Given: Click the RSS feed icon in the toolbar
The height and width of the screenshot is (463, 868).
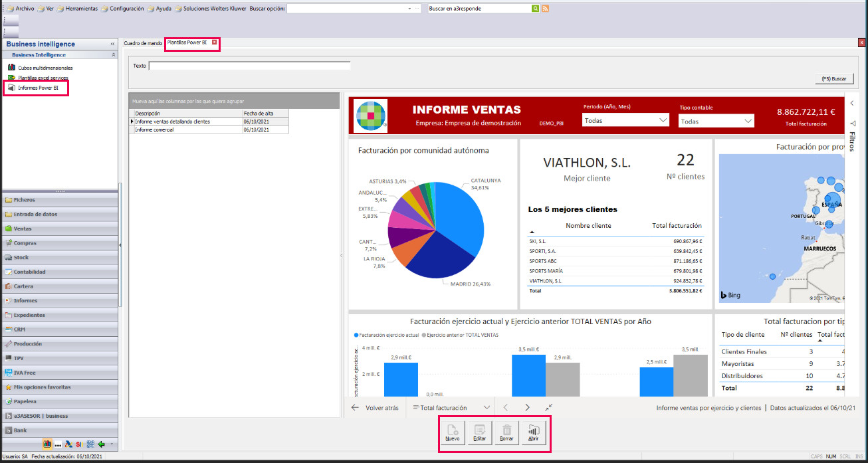Looking at the screenshot, I should click(545, 9).
